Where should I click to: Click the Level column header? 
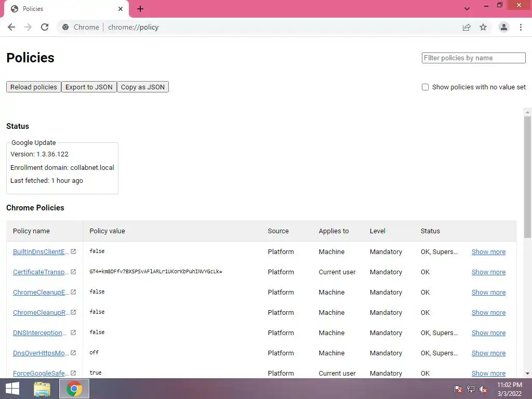pyautogui.click(x=377, y=231)
